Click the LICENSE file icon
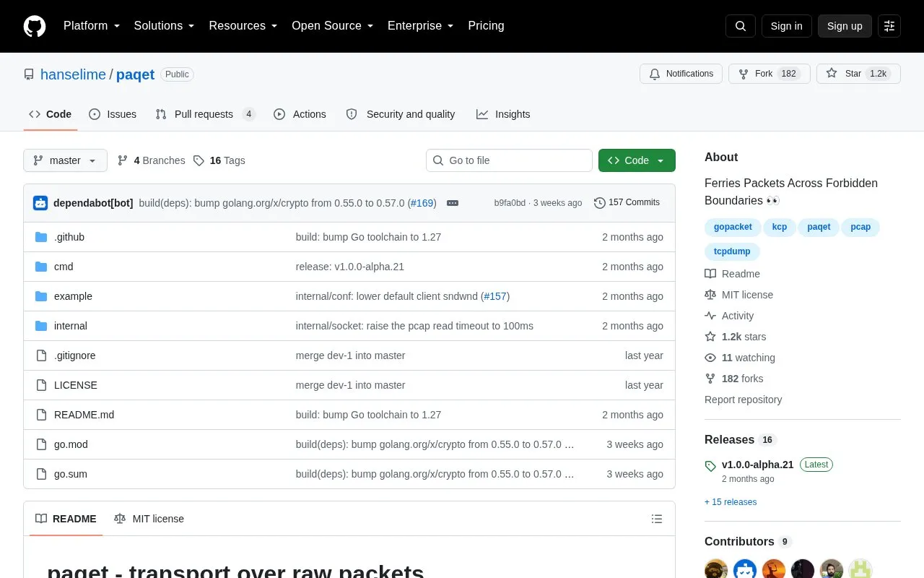 pos(41,385)
